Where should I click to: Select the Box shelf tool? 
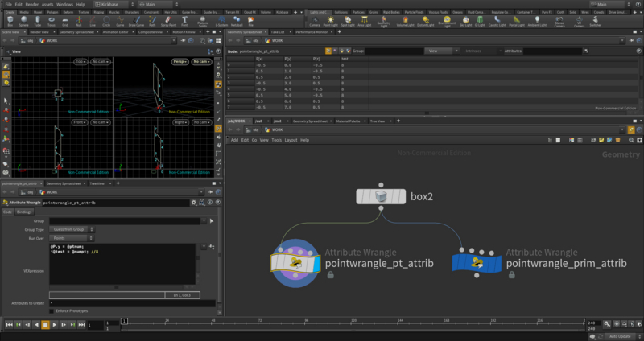[x=10, y=21]
